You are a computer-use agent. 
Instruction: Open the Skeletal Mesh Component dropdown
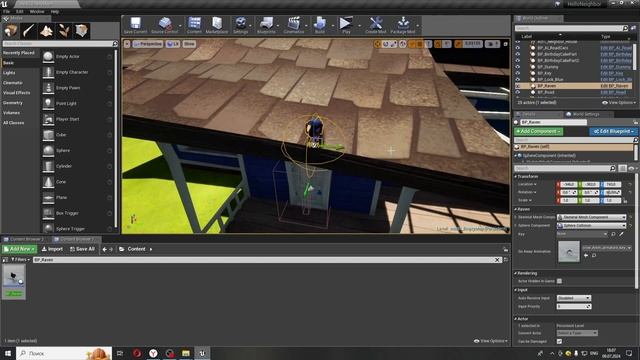pyautogui.click(x=591, y=217)
